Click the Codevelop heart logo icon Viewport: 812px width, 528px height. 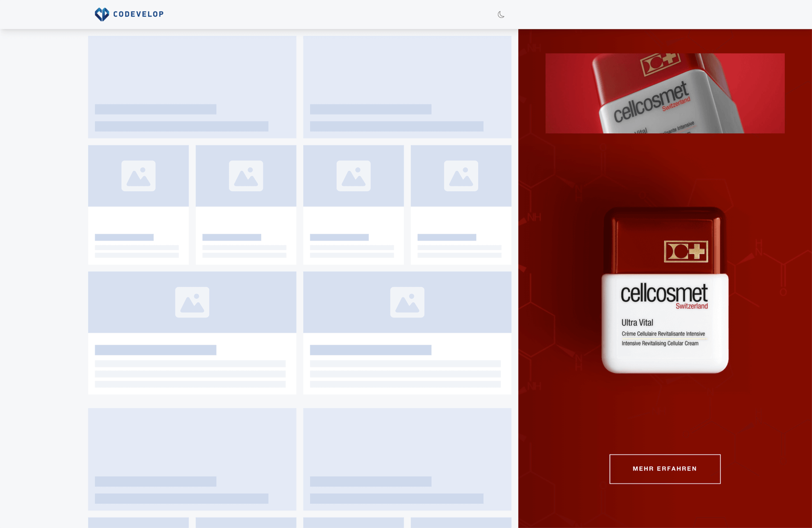click(102, 14)
